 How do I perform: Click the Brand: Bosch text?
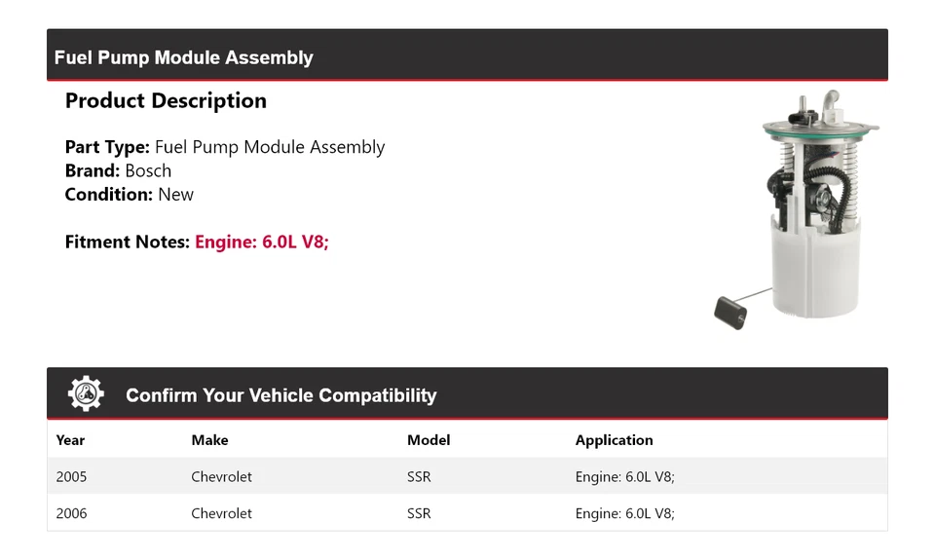tap(118, 170)
